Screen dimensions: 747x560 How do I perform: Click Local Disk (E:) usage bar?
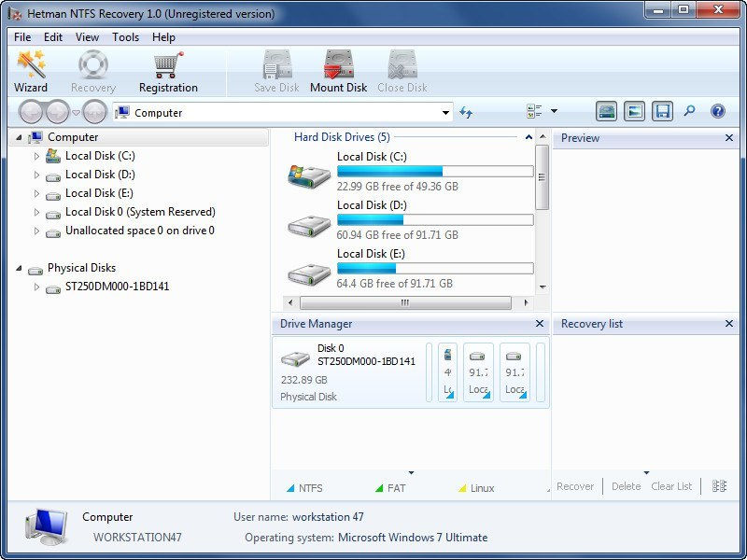click(x=435, y=268)
